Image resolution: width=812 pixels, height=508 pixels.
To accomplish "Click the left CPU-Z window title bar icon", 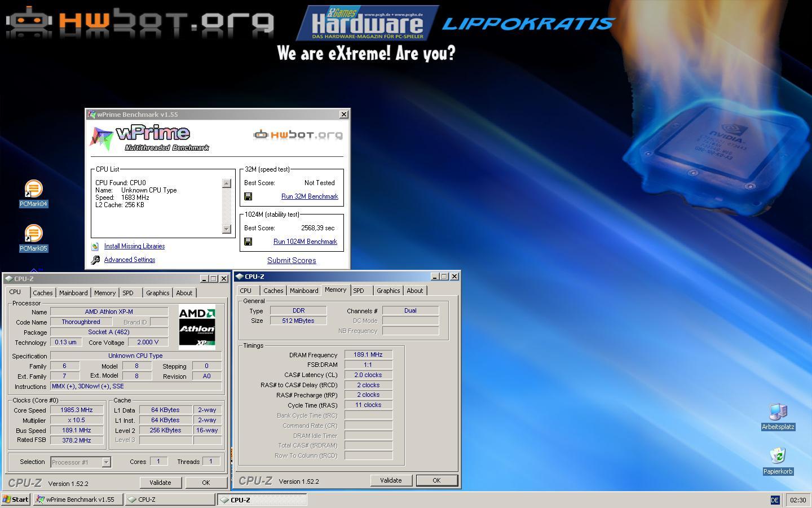I will coord(8,279).
